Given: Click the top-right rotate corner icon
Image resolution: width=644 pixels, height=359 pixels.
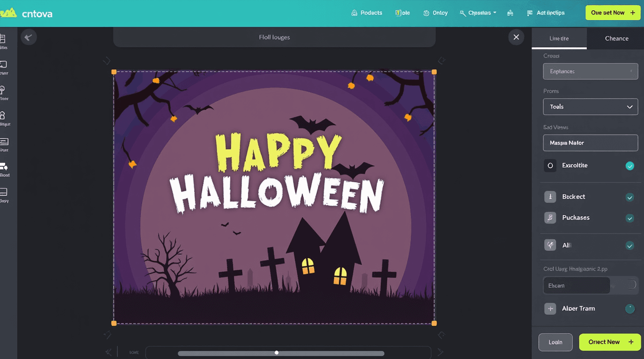Looking at the screenshot, I should tap(441, 61).
